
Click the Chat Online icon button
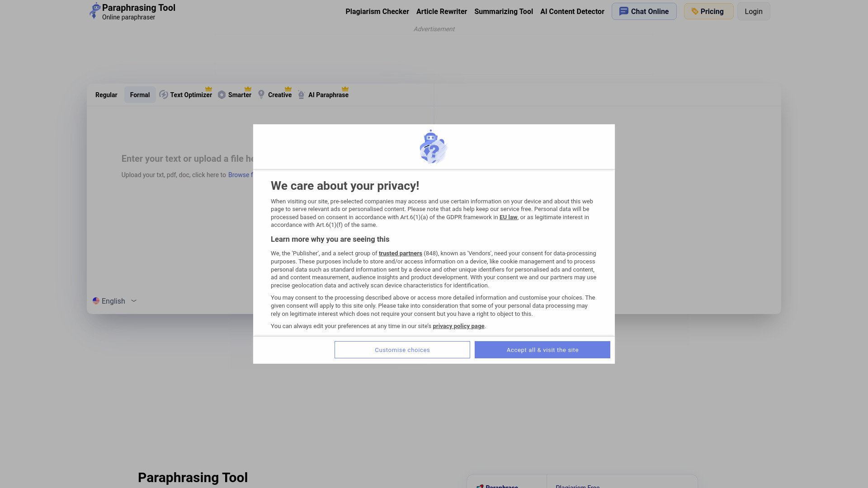pyautogui.click(x=623, y=11)
